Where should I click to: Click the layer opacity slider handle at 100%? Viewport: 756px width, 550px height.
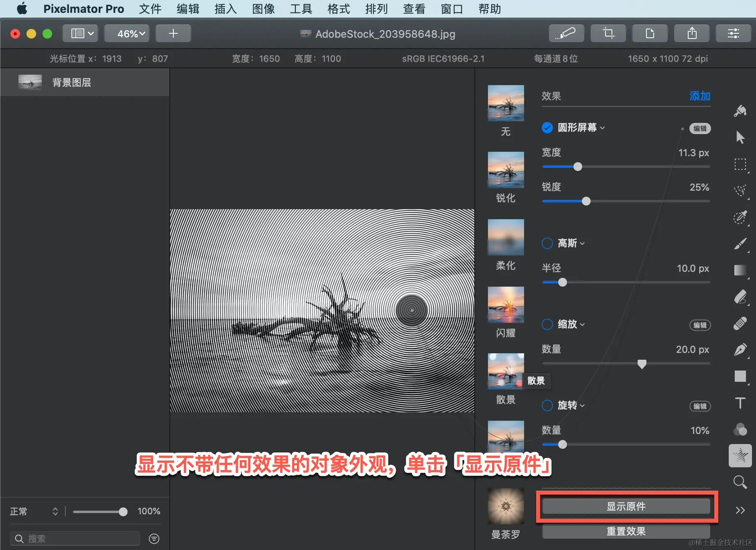(123, 511)
